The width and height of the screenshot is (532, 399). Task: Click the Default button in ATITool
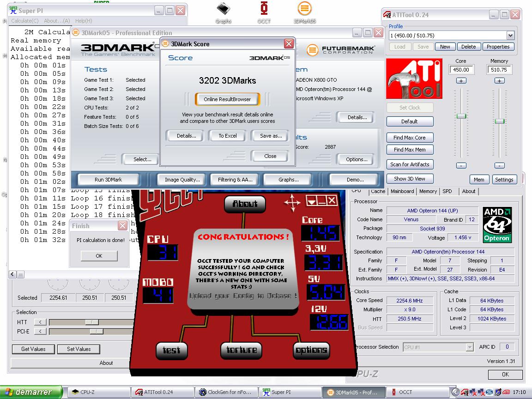[x=410, y=121]
